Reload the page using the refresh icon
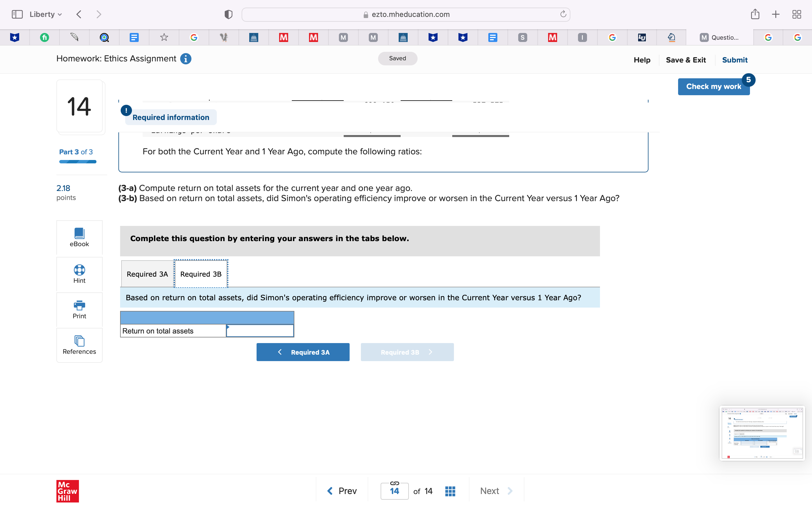 (x=563, y=14)
